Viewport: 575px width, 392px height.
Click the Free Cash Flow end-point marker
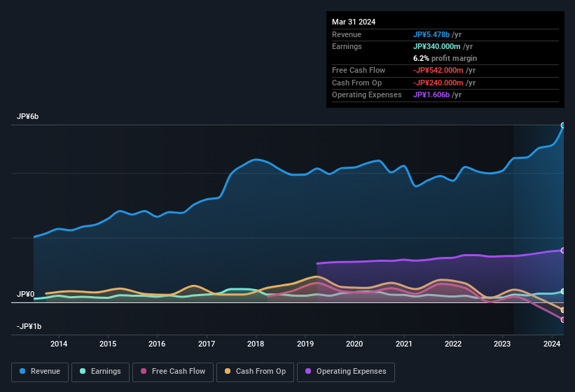(562, 320)
